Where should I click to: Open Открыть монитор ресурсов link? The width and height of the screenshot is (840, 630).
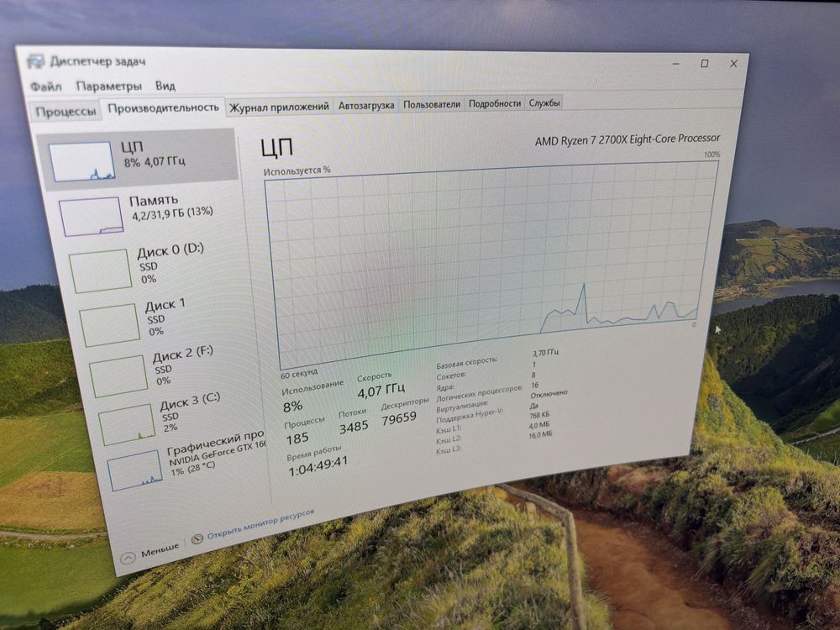pos(260,524)
